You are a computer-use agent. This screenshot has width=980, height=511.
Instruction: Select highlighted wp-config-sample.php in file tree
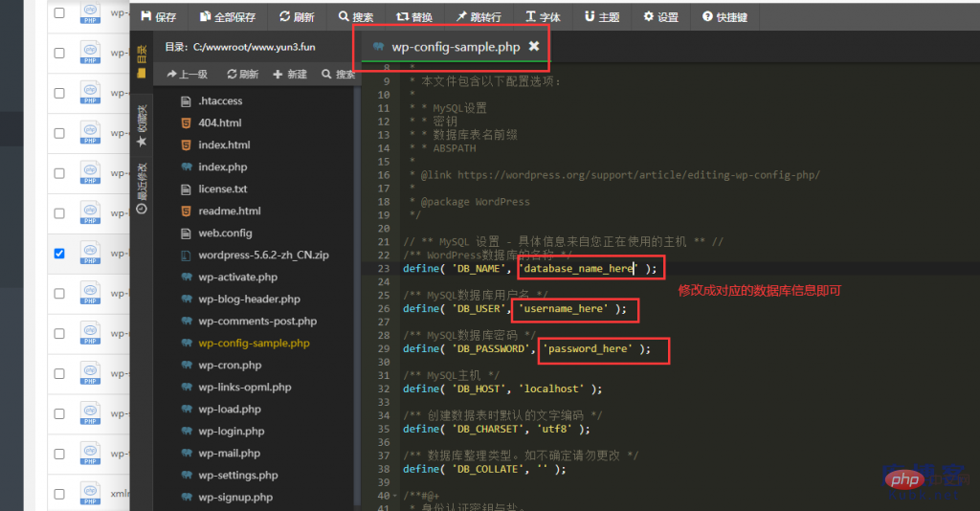pos(254,343)
